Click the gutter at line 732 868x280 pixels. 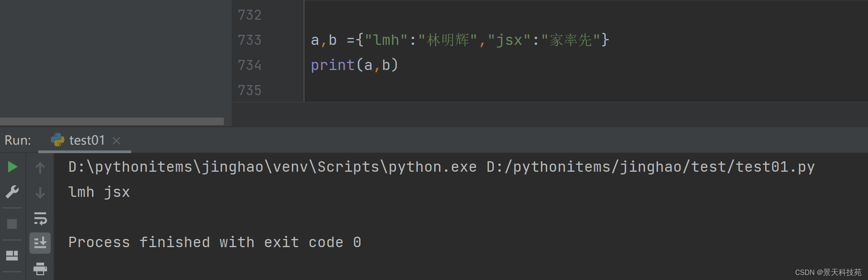point(250,15)
